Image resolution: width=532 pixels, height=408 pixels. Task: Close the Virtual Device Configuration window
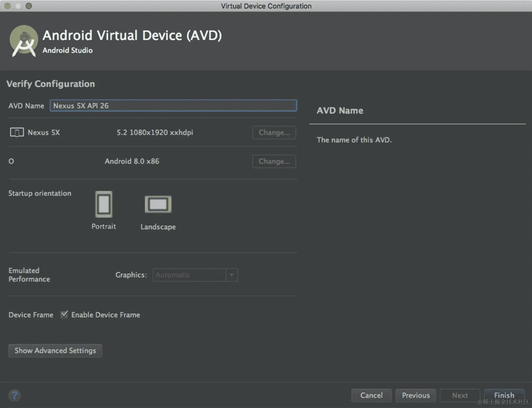pyautogui.click(x=7, y=6)
